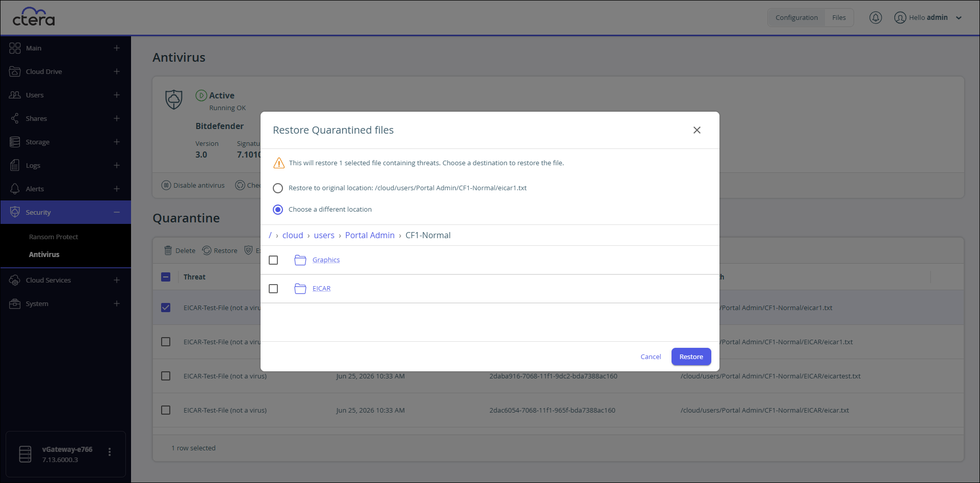Click the Cancel button in dialog

click(x=651, y=357)
